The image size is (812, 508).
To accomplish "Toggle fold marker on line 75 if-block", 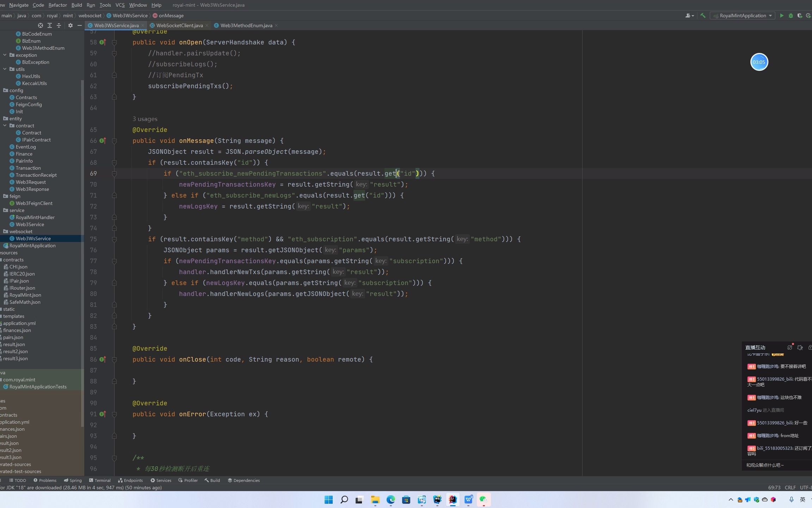I will [114, 239].
